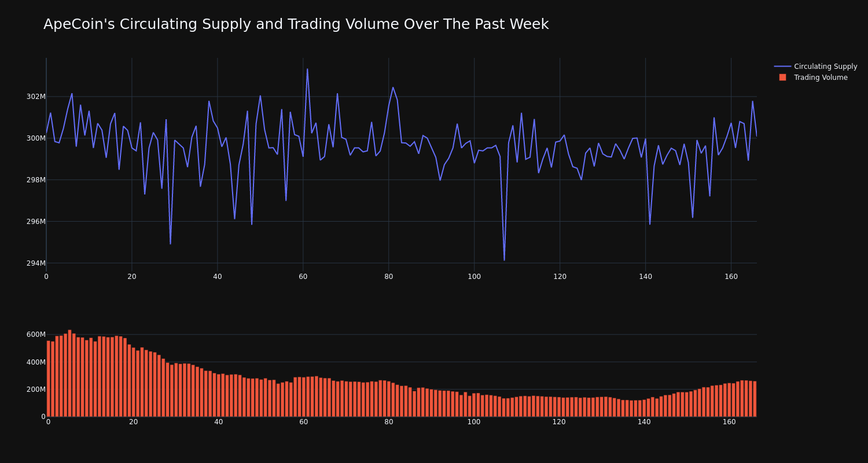The image size is (868, 463).
Task: Click the 200M volume axis label
Action: click(x=36, y=389)
